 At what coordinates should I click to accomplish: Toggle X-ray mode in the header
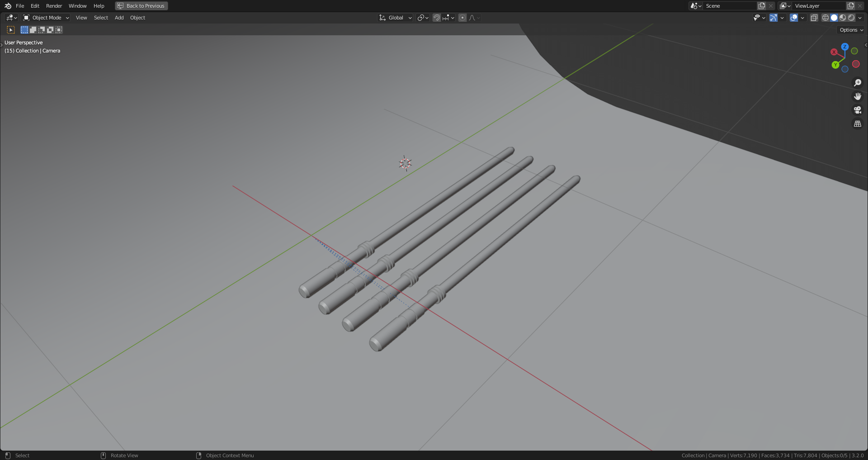[x=814, y=18]
